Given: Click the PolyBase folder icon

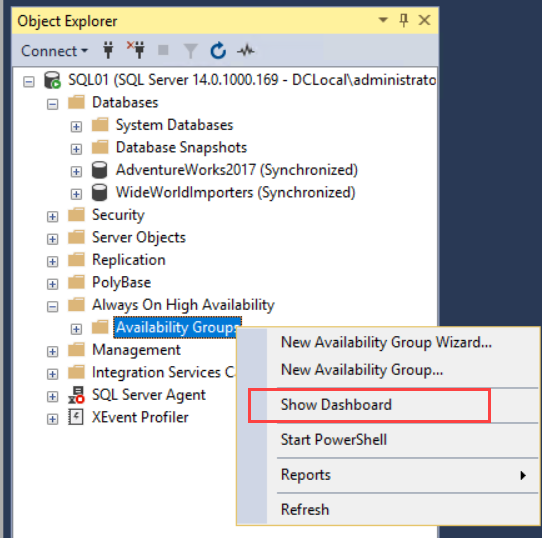Looking at the screenshot, I should pyautogui.click(x=76, y=282).
